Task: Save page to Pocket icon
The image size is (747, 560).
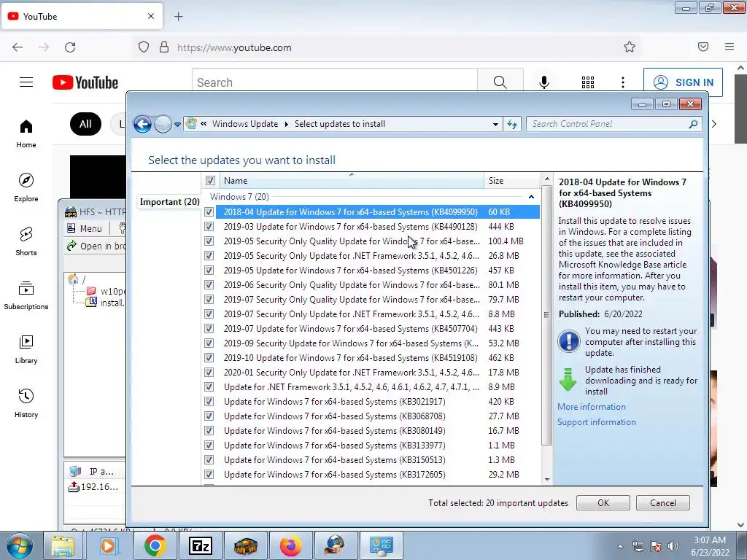Action: [x=703, y=47]
